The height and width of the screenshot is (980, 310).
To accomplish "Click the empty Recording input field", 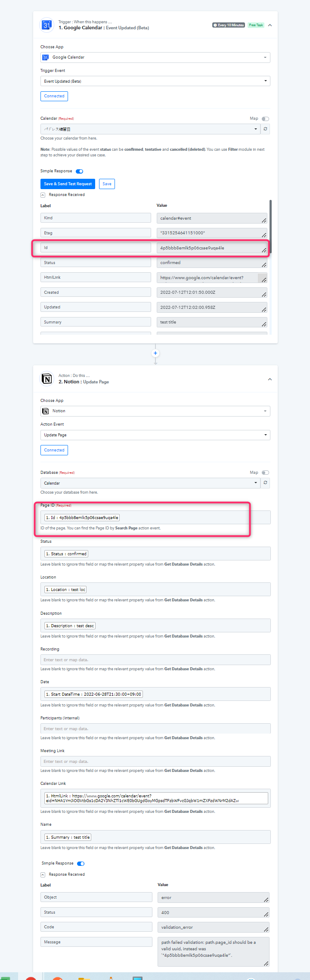I will click(x=155, y=660).
